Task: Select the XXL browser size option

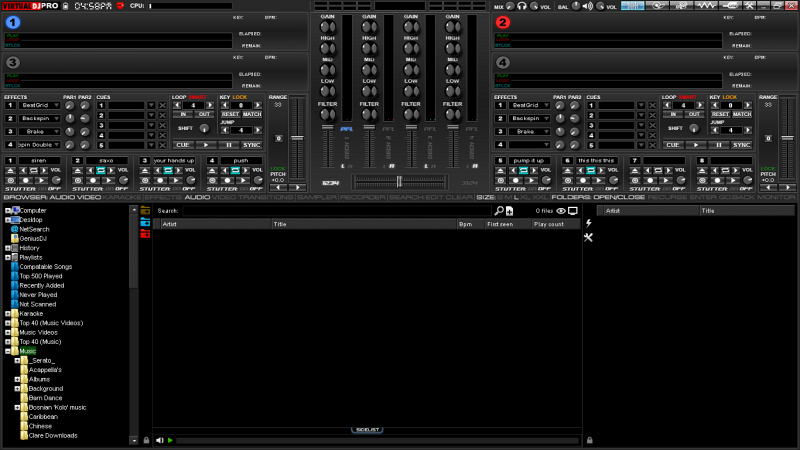Action: point(540,197)
